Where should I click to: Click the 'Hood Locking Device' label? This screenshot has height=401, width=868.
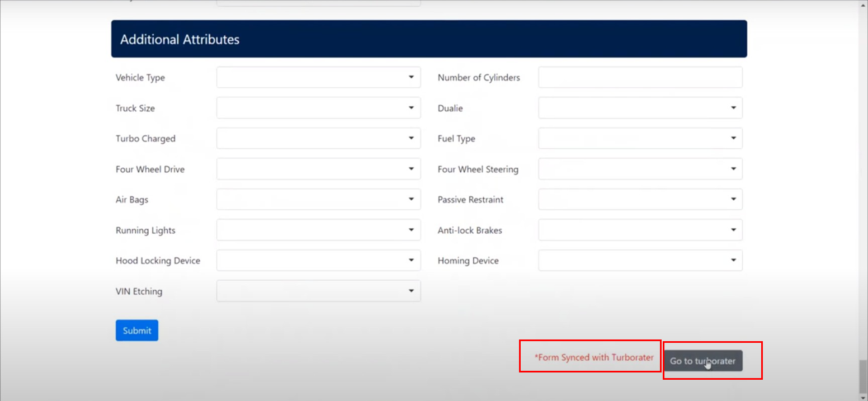[158, 261]
